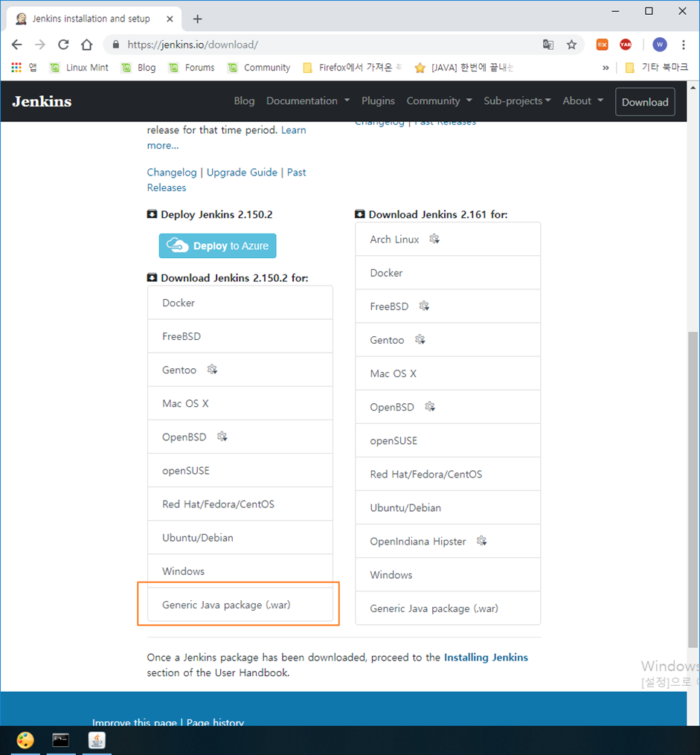Screen dimensions: 700x755
Task: Click the gear icon beside OpenBSD in 2.161 list
Action: point(430,406)
